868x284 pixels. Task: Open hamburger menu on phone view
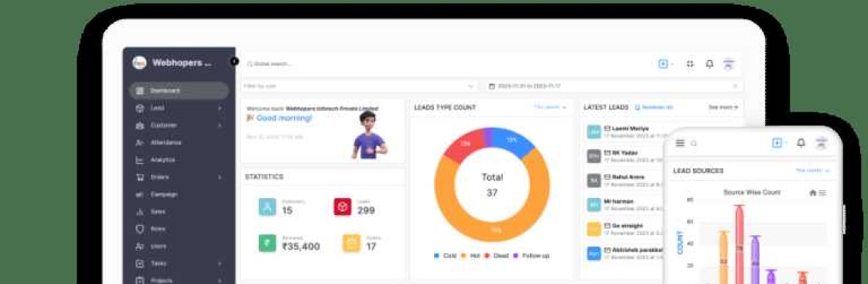pyautogui.click(x=680, y=143)
